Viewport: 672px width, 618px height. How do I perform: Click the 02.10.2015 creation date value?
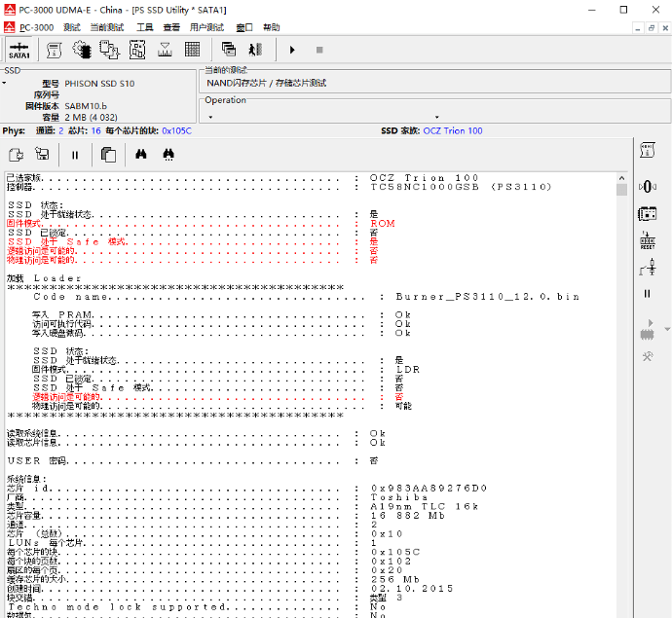pos(412,589)
